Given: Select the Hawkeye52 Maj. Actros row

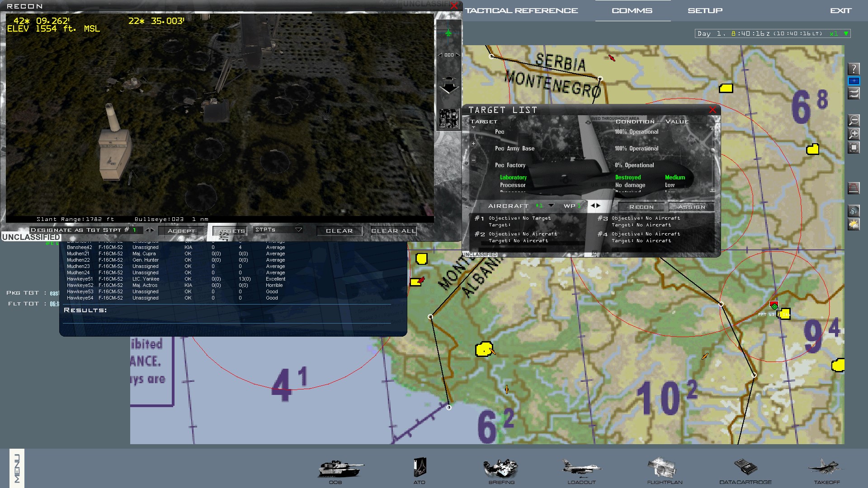Looking at the screenshot, I should pyautogui.click(x=176, y=286).
